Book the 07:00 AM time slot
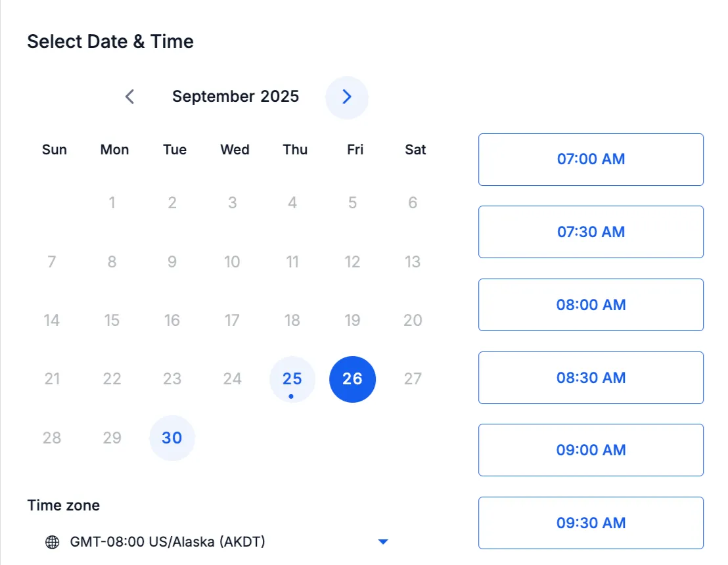Viewport: 728px width, 565px height. tap(591, 160)
